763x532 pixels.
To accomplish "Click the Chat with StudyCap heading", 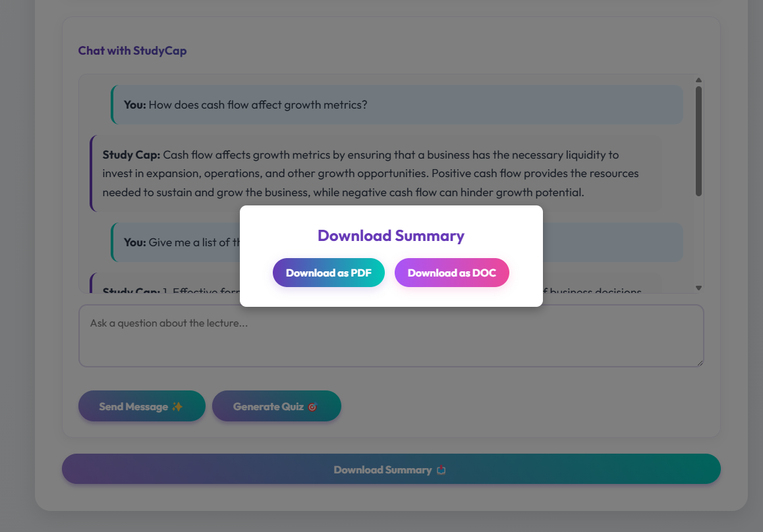I will pos(132,51).
